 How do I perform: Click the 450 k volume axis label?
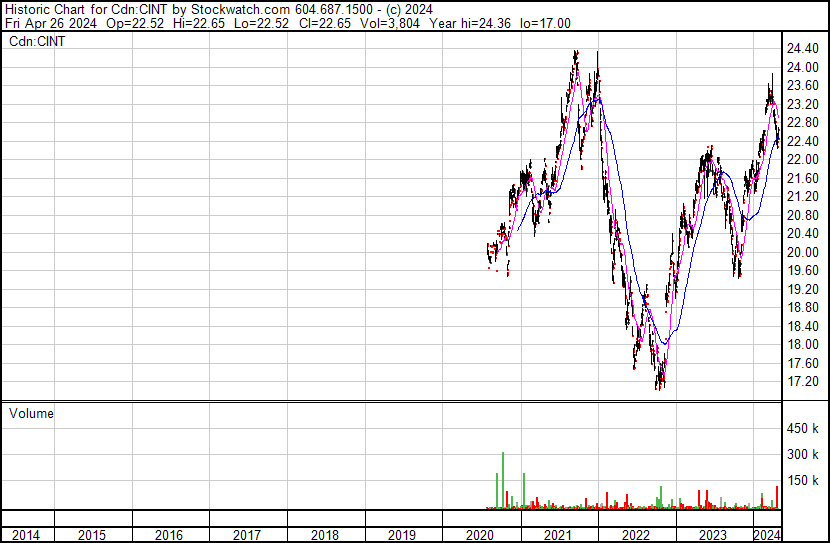tap(805, 430)
